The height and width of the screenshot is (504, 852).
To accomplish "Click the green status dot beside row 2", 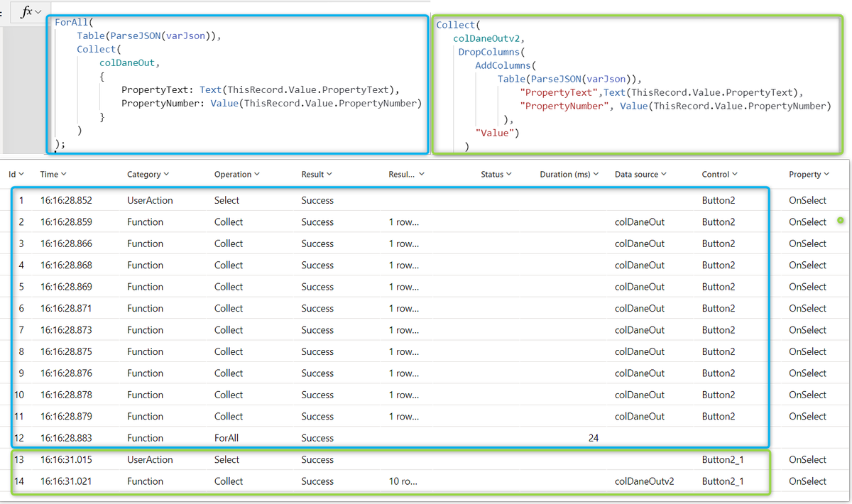I will (x=841, y=221).
